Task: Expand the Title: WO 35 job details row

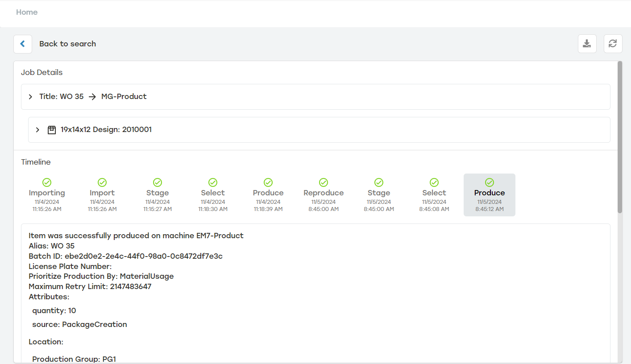Action: (30, 96)
